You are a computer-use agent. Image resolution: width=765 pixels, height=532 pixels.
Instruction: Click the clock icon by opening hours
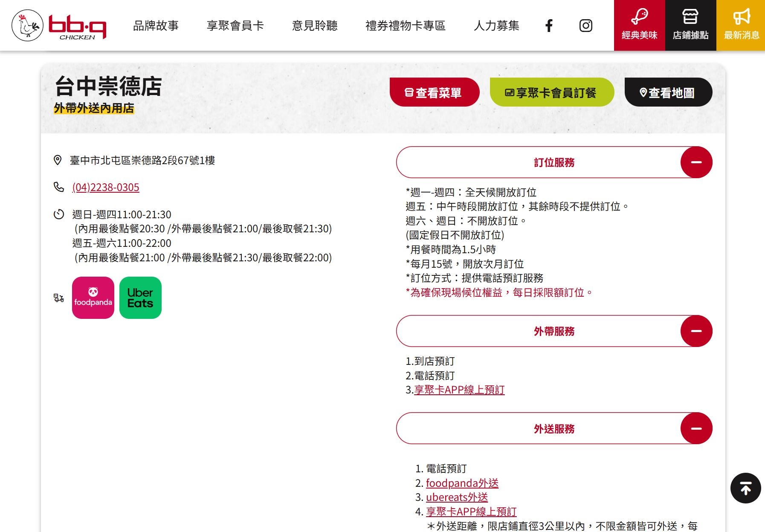click(x=59, y=214)
